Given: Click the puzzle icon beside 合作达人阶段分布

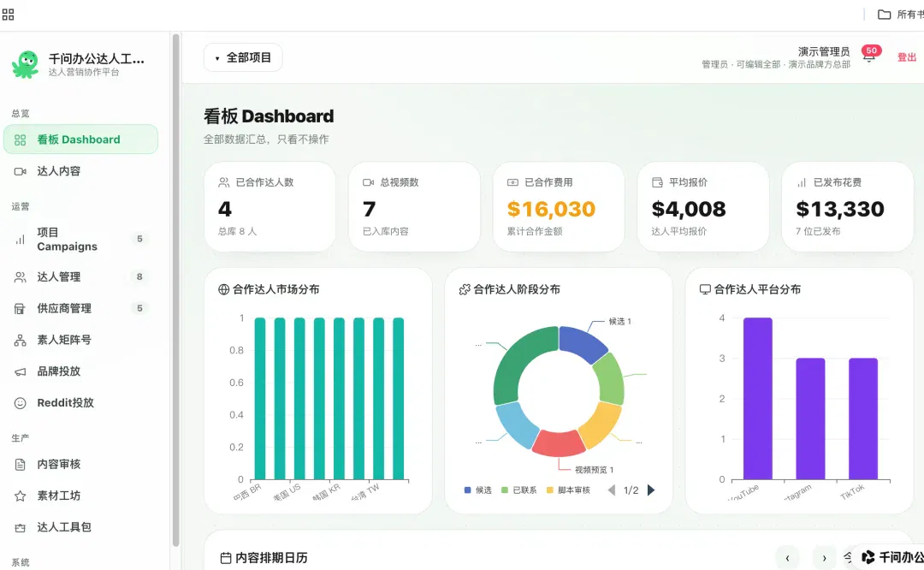Looking at the screenshot, I should (x=465, y=289).
